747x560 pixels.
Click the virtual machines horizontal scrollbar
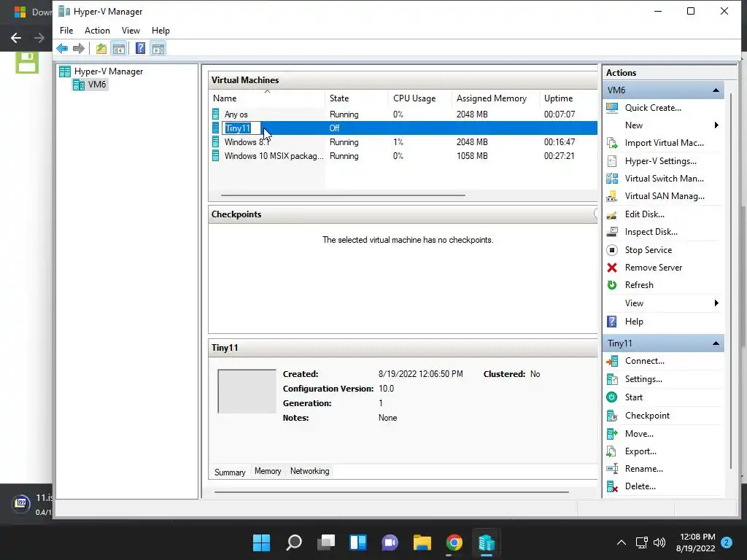click(343, 195)
